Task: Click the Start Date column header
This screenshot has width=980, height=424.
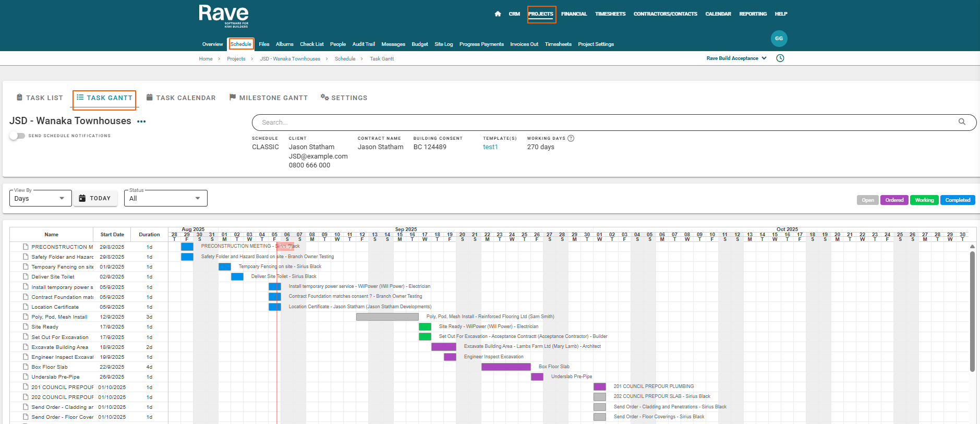Action: pyautogui.click(x=112, y=235)
